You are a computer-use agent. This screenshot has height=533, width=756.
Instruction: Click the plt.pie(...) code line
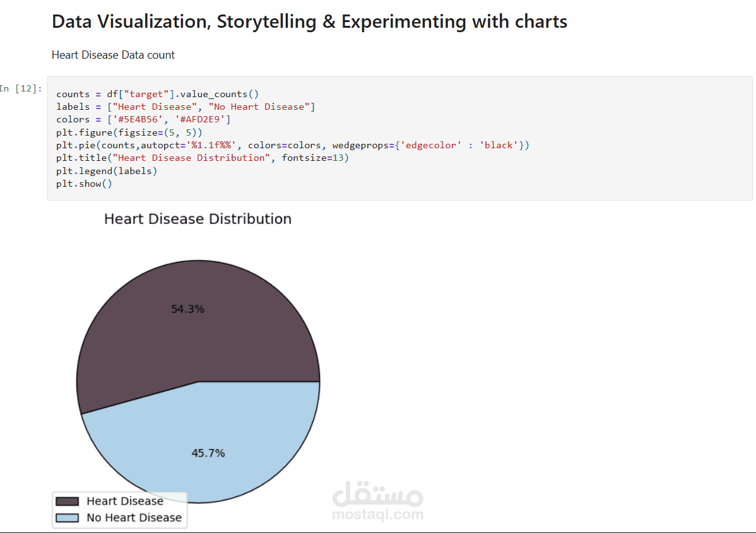pyautogui.click(x=292, y=145)
